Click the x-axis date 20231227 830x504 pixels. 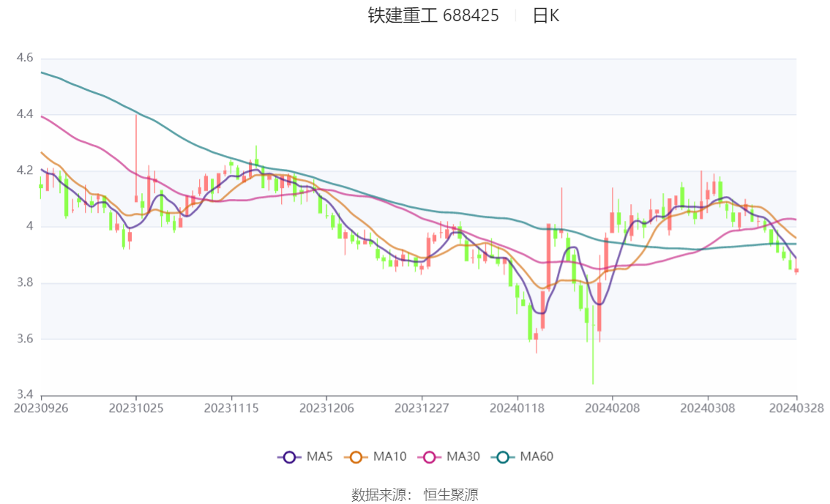(x=422, y=408)
